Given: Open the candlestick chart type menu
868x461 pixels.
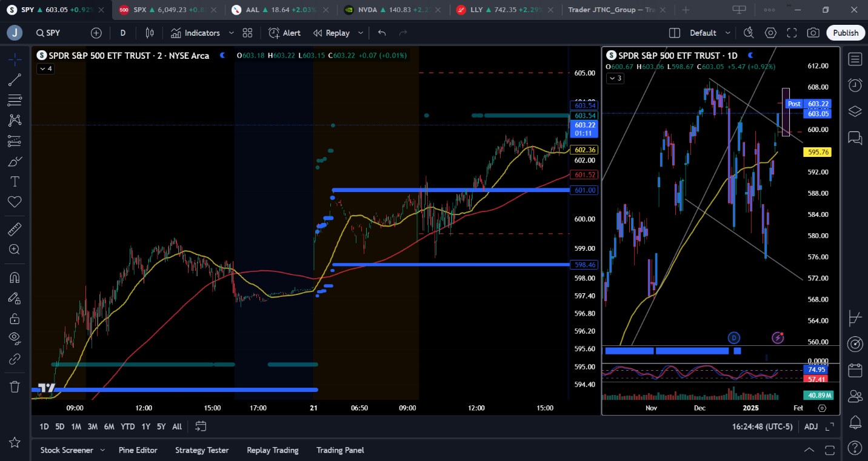Looking at the screenshot, I should 150,33.
